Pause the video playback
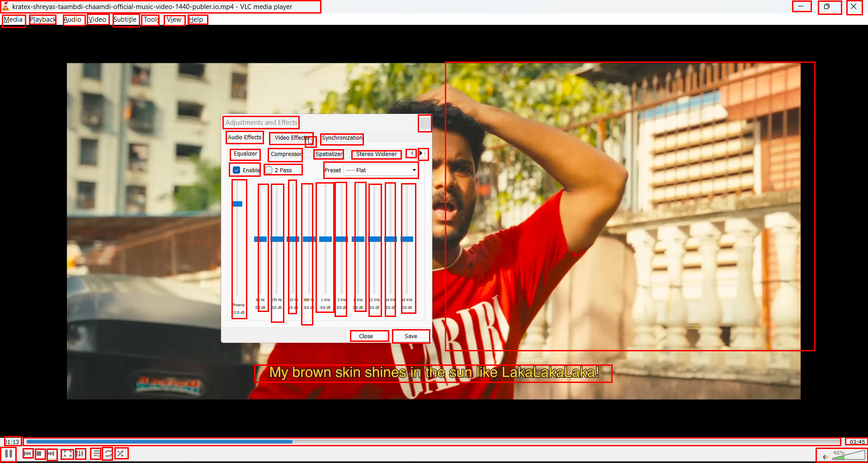This screenshot has height=463, width=868. pyautogui.click(x=9, y=454)
